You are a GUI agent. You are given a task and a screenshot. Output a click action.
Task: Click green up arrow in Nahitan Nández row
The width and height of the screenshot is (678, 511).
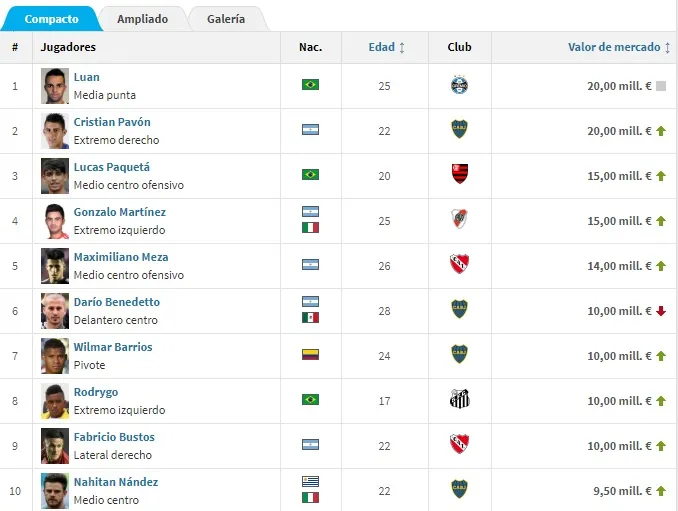[661, 491]
